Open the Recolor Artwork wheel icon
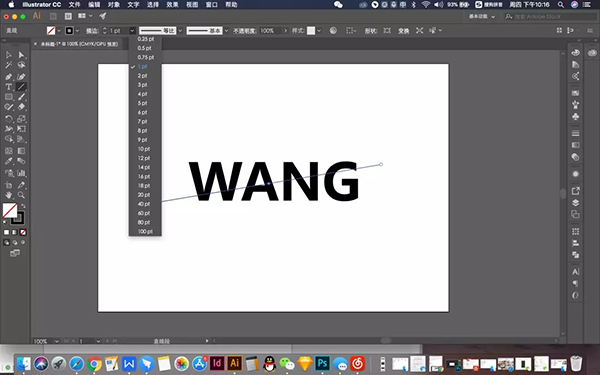 (333, 31)
